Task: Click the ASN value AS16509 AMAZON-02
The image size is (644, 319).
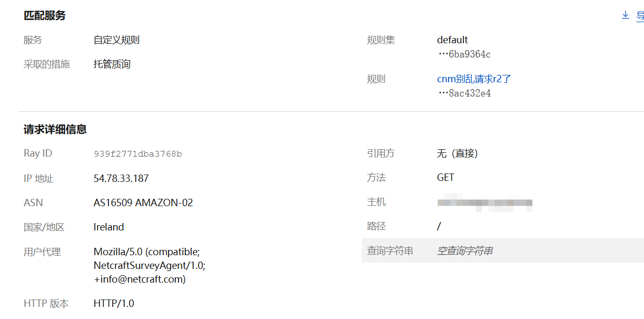Action: (143, 202)
